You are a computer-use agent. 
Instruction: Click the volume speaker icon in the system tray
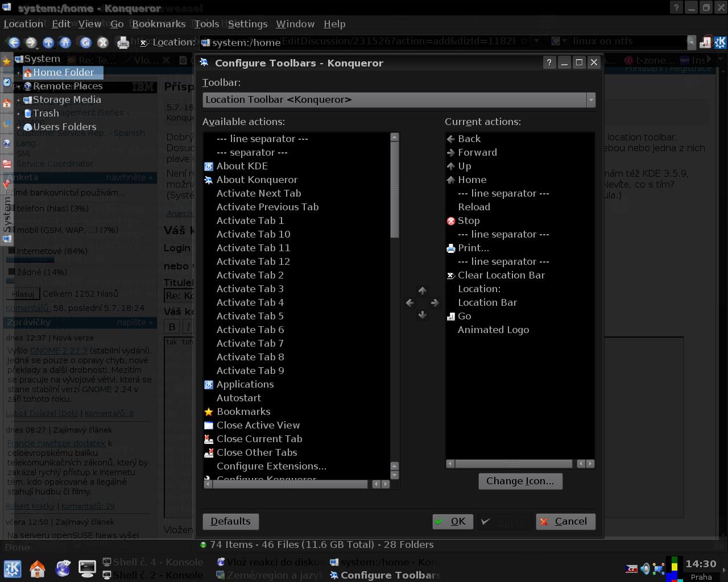[x=645, y=568]
